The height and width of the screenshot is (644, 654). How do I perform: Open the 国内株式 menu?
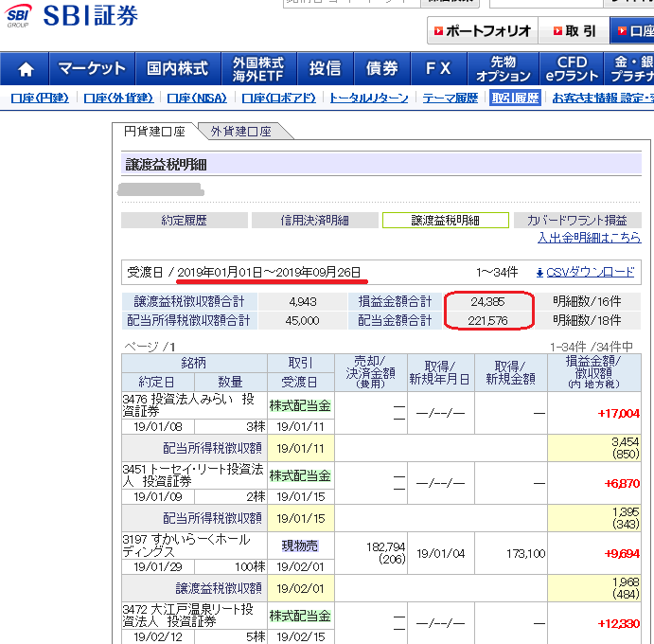(178, 69)
